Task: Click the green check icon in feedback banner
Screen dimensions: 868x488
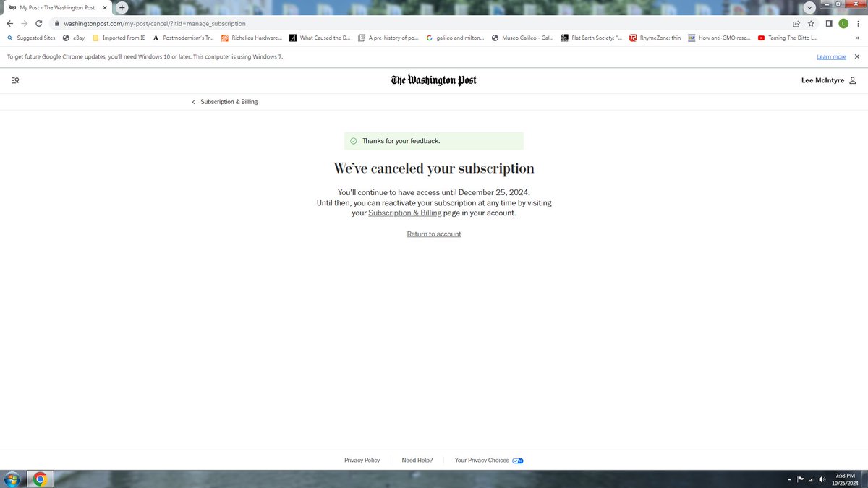Action: tap(353, 141)
